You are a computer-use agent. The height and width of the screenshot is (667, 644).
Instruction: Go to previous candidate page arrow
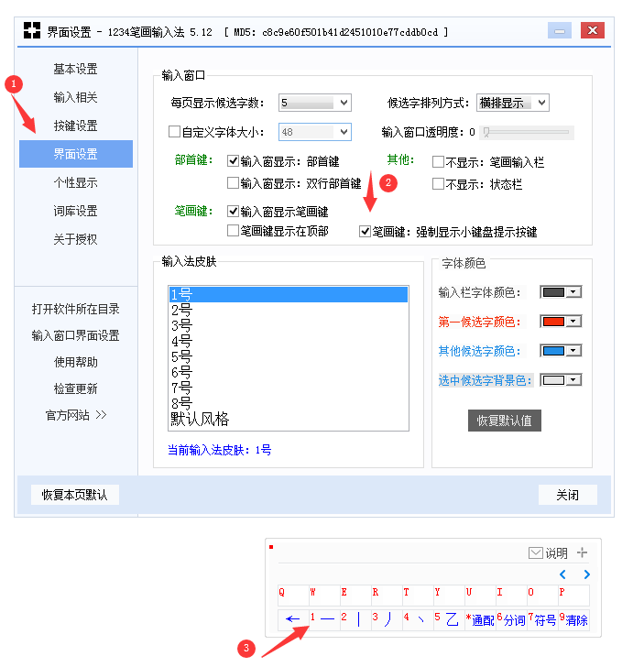[562, 574]
